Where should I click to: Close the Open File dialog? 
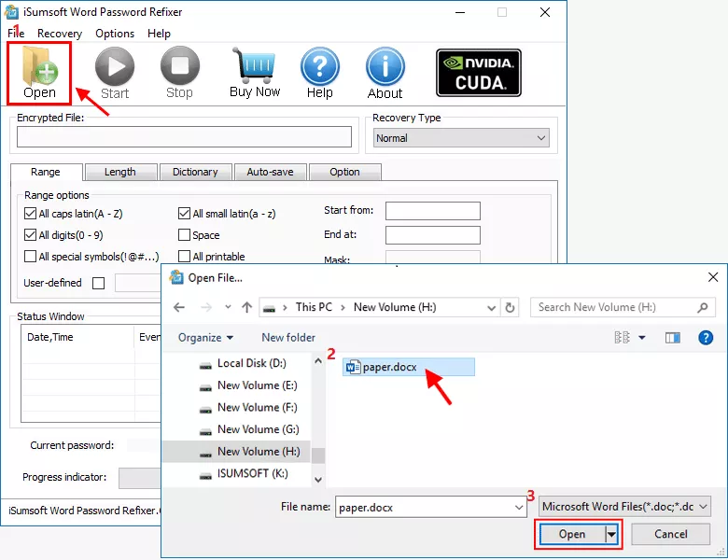point(713,278)
